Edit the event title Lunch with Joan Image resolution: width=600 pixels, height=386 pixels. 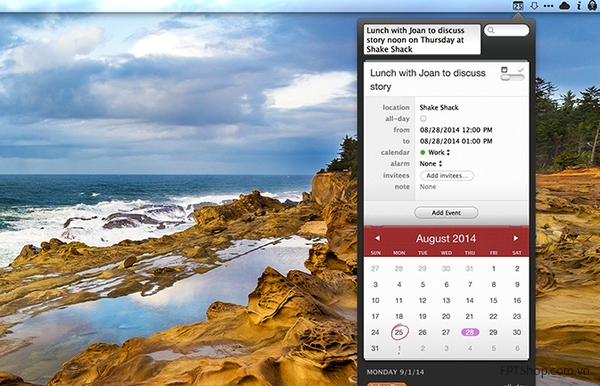pos(428,80)
